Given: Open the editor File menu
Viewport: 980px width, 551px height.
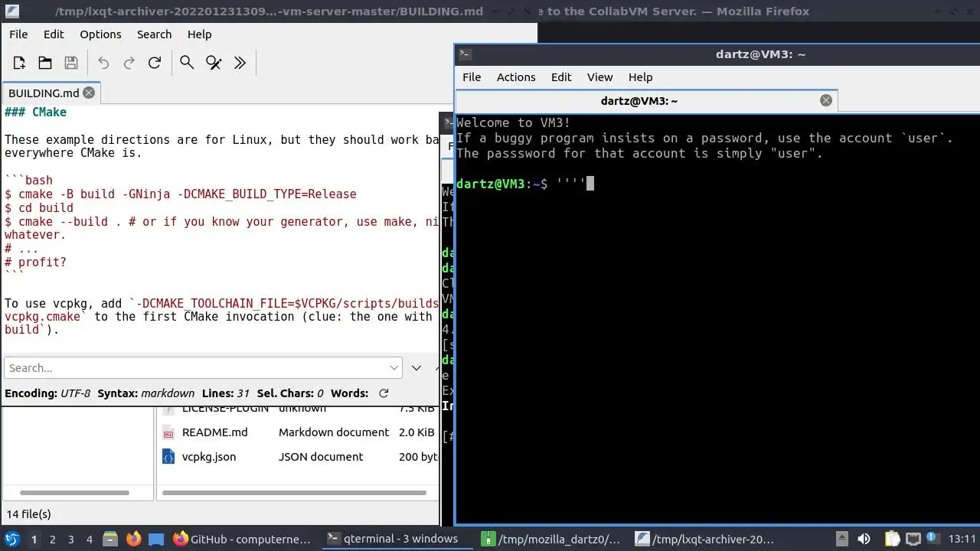Looking at the screenshot, I should coord(18,34).
